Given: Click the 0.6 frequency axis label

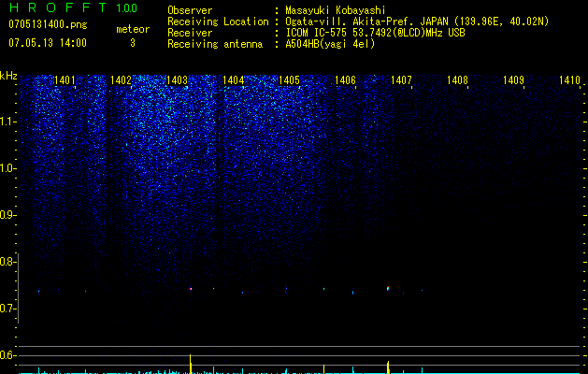Looking at the screenshot, I should 7,355.
